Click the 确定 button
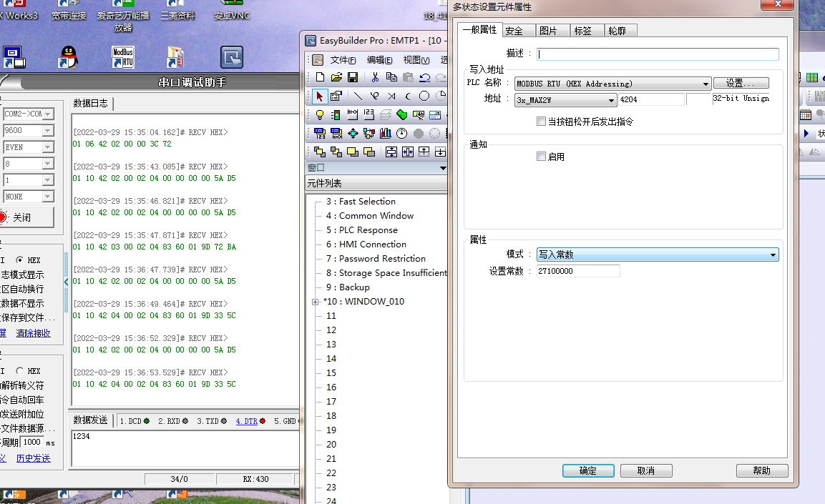This screenshot has width=825, height=504. pyautogui.click(x=587, y=470)
